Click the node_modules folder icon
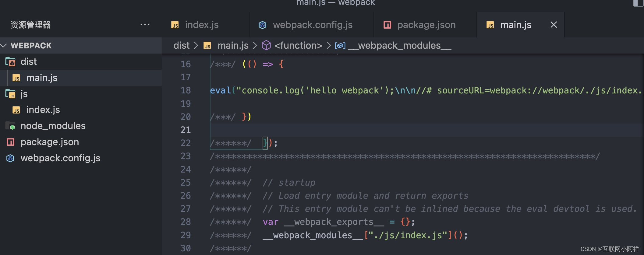644x255 pixels. [x=11, y=126]
